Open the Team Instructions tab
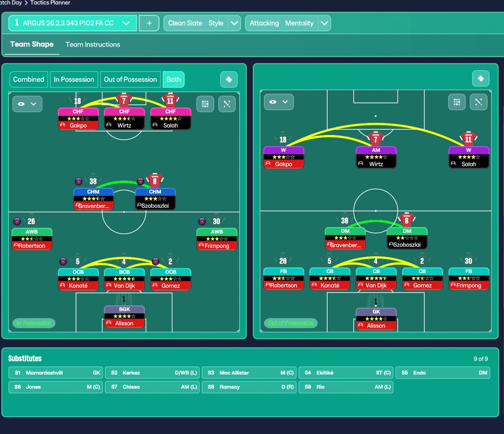Screen dimensions: 504x434 [x=93, y=45]
